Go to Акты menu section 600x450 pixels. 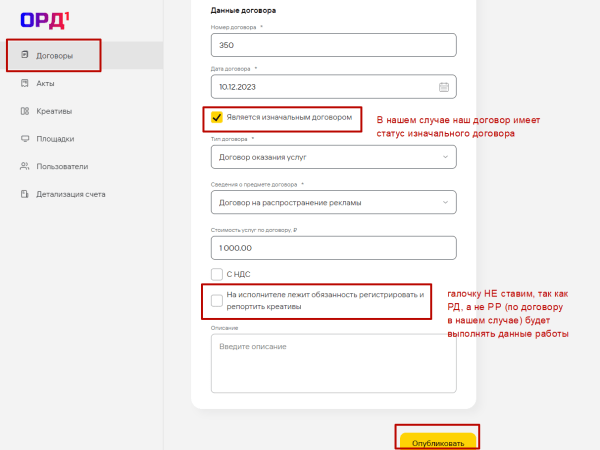point(45,84)
